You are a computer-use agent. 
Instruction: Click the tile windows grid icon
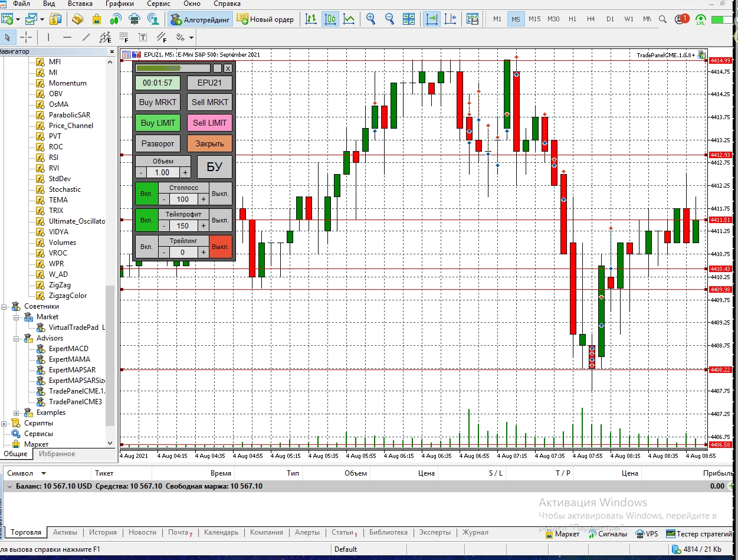[x=410, y=19]
